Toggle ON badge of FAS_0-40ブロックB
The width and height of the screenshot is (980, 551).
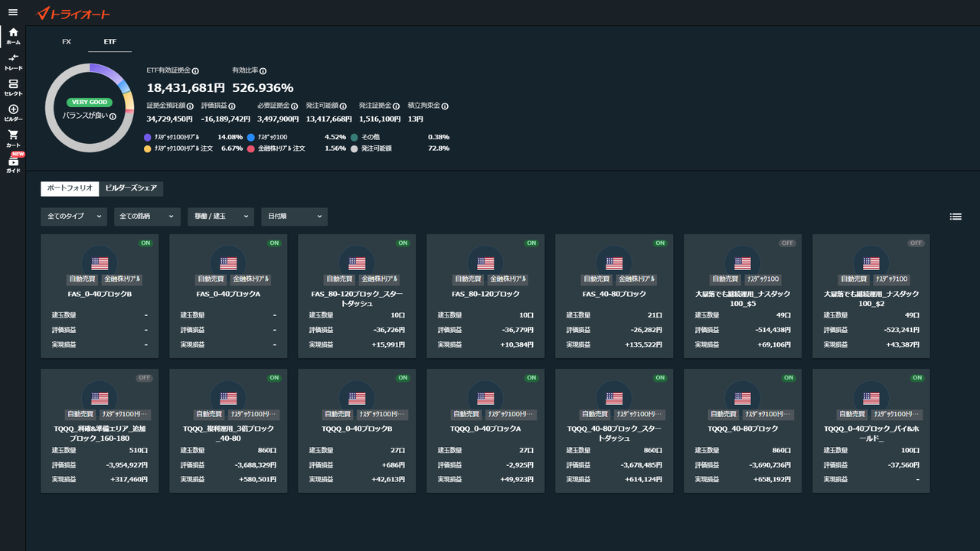tap(145, 243)
